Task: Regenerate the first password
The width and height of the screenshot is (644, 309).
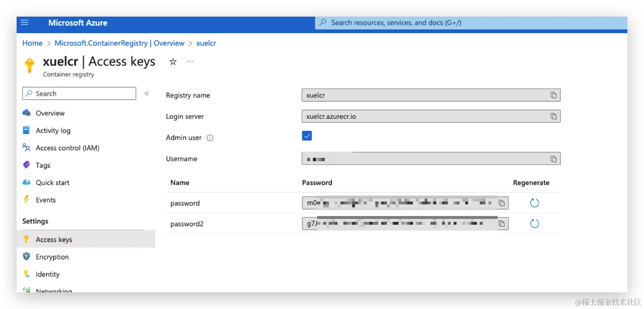Action: click(534, 203)
